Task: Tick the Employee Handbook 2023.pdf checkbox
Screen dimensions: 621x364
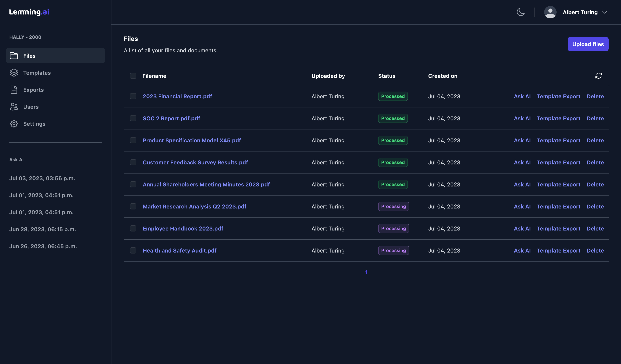Action: pos(133,228)
